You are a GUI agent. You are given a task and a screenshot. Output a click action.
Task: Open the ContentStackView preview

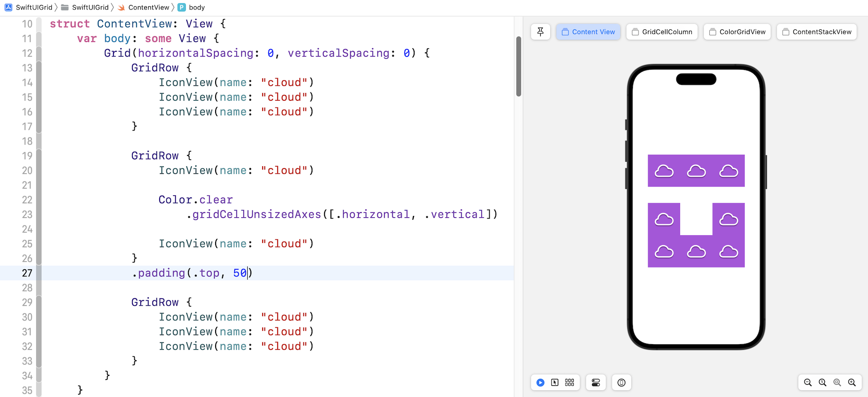pyautogui.click(x=816, y=32)
